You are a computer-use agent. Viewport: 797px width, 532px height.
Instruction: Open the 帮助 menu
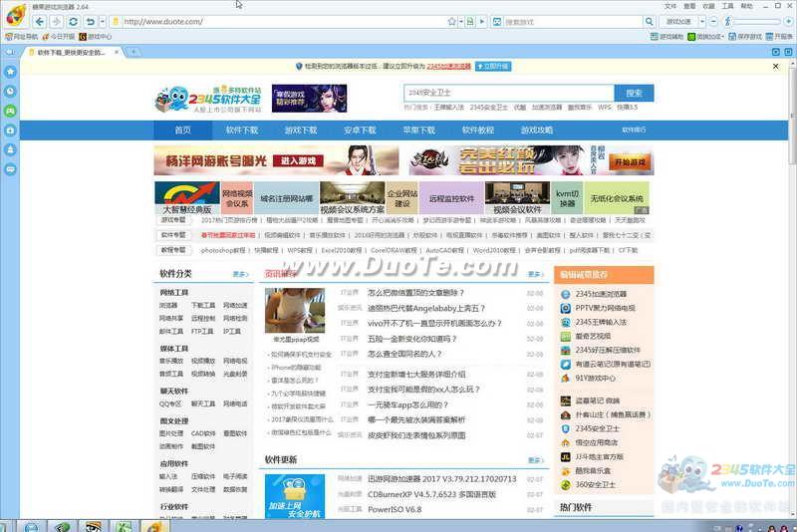pyautogui.click(x=746, y=6)
